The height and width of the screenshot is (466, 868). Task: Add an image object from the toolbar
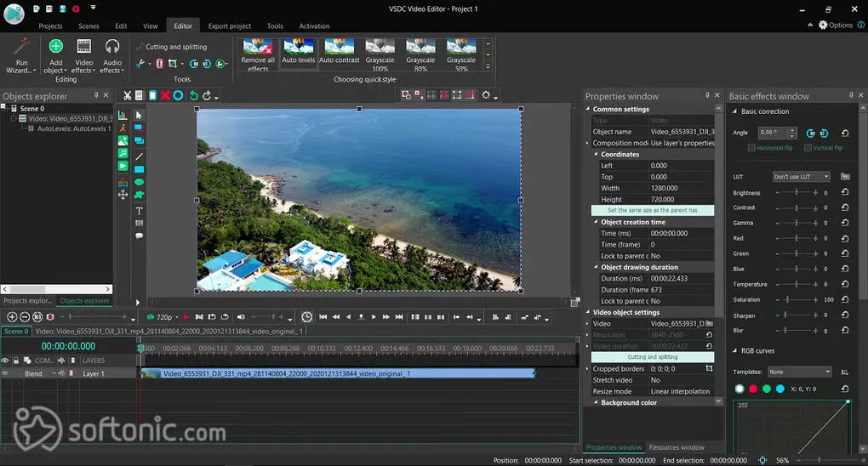123,140
